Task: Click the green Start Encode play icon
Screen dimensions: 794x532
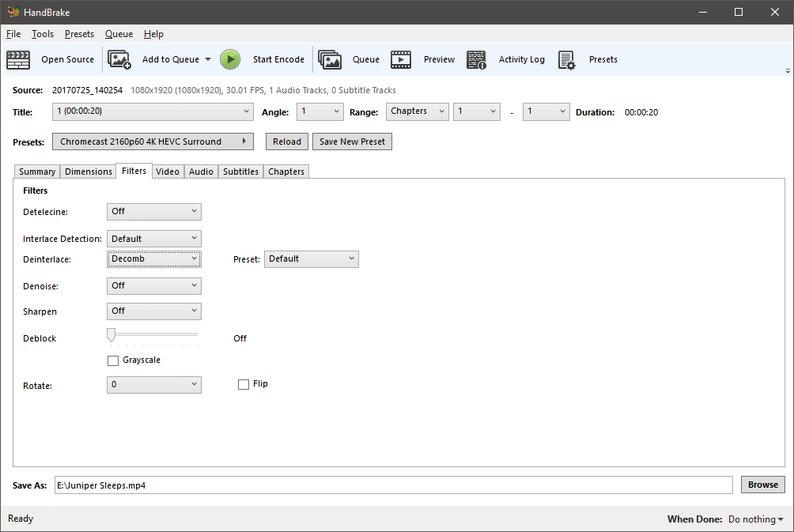Action: [230, 60]
